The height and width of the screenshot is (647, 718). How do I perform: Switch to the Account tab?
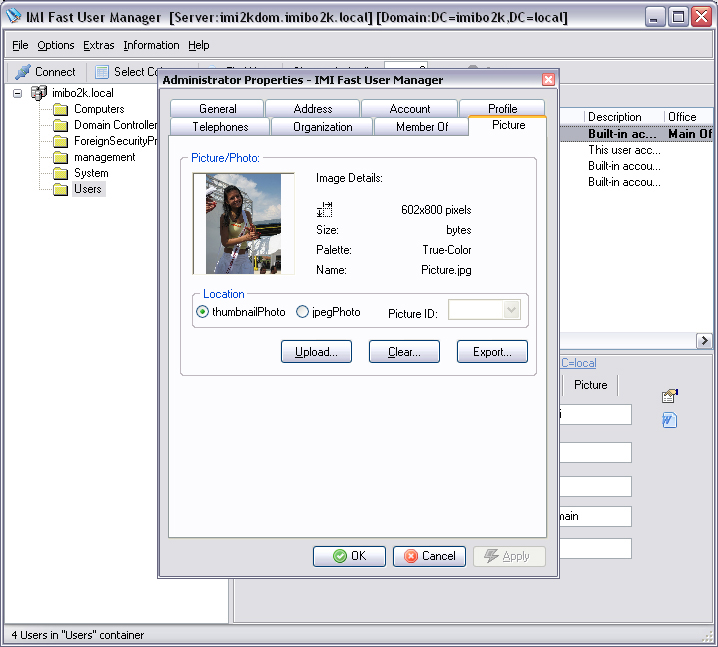click(409, 109)
